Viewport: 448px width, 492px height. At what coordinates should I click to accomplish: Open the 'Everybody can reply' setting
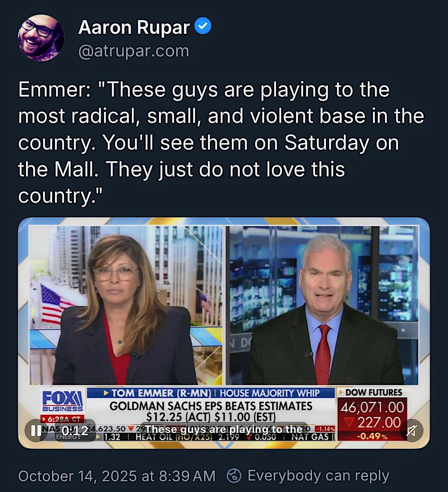(x=318, y=476)
